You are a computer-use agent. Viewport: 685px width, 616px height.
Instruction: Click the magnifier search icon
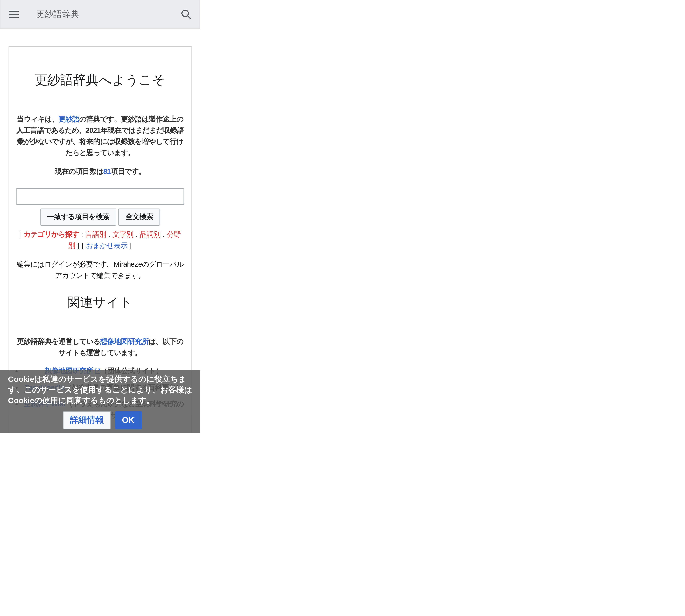186,14
